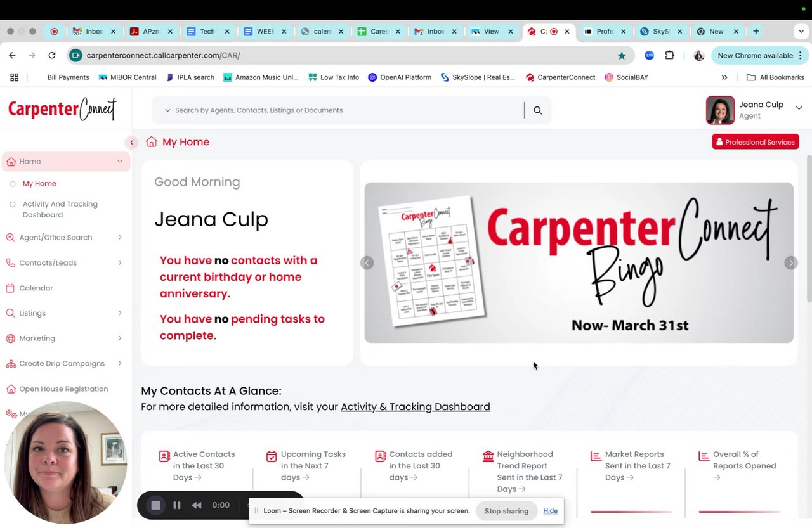Click the CarpenterConnect Bingo banner image
This screenshot has height=528, width=812.
[x=579, y=262]
